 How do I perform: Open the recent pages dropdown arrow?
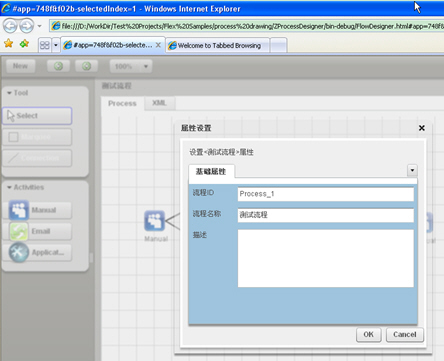39,26
